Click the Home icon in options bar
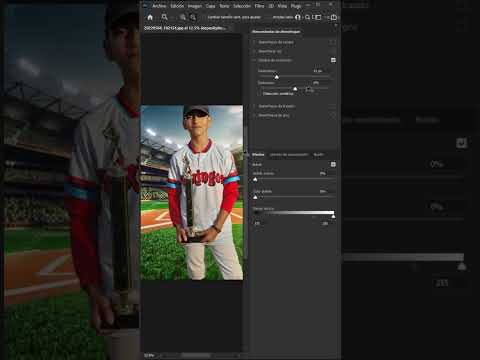 coord(150,17)
